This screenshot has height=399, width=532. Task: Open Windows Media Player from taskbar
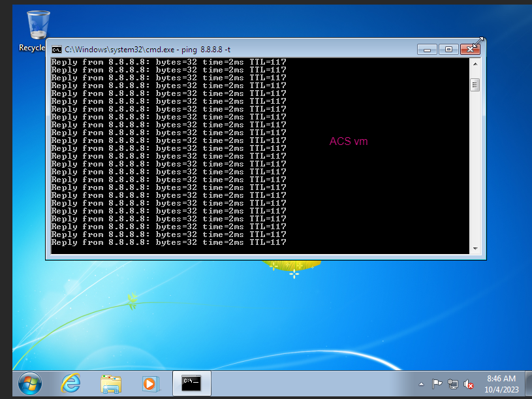click(x=150, y=384)
